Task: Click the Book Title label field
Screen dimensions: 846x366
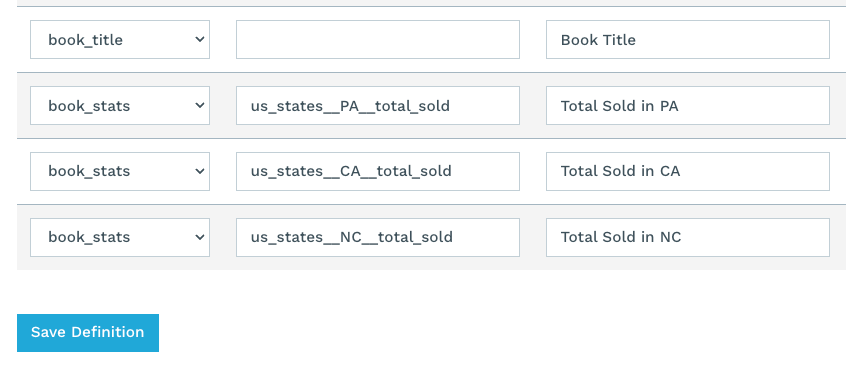Action: click(688, 39)
